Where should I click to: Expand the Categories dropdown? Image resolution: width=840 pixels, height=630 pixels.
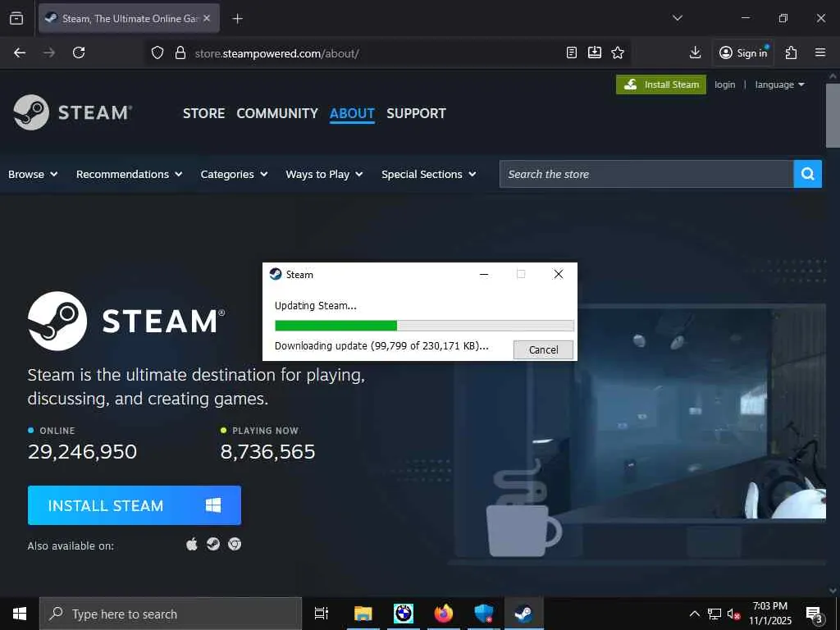pos(234,174)
